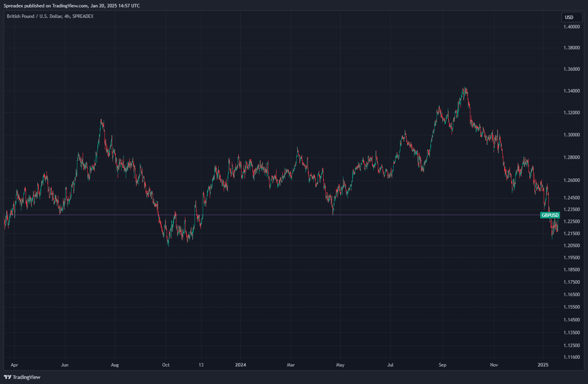Click the 1.15500 price axis label
Viewport: 588px width, 384px height.
[x=572, y=307]
